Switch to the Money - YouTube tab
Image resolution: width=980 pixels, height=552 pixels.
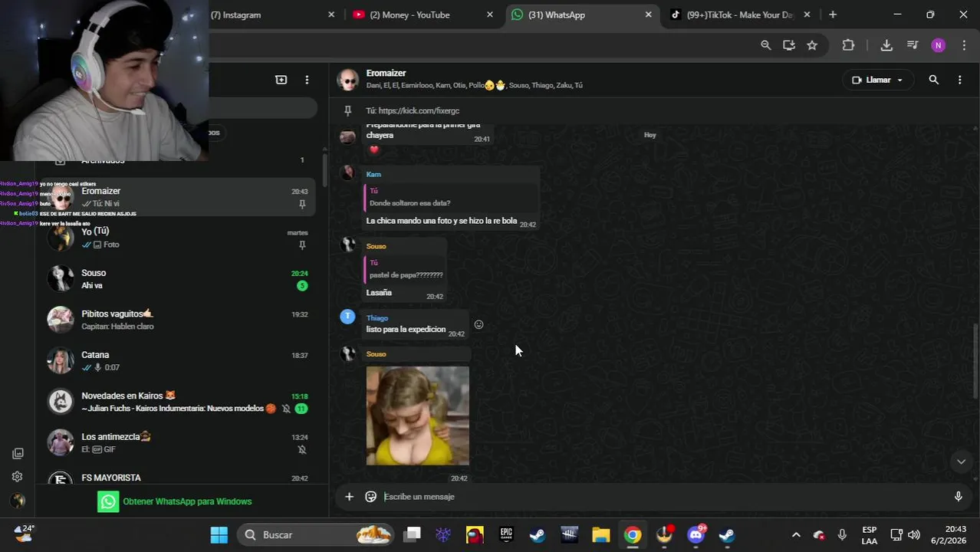(422, 15)
